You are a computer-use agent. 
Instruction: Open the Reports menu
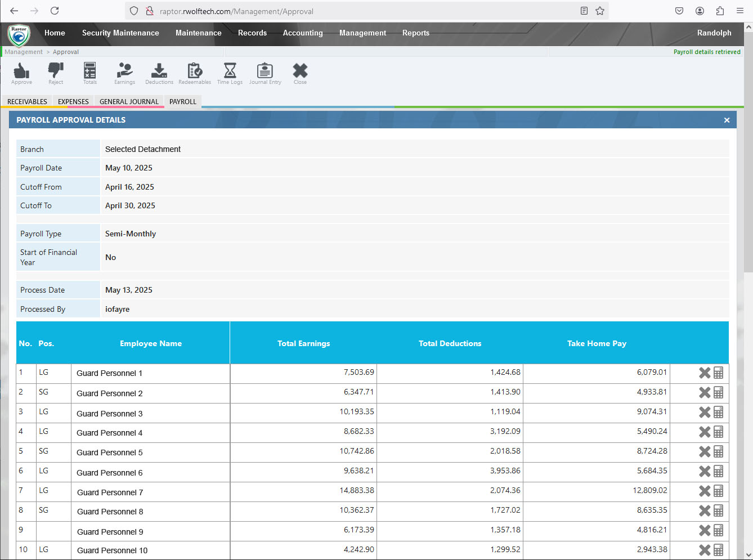415,33
